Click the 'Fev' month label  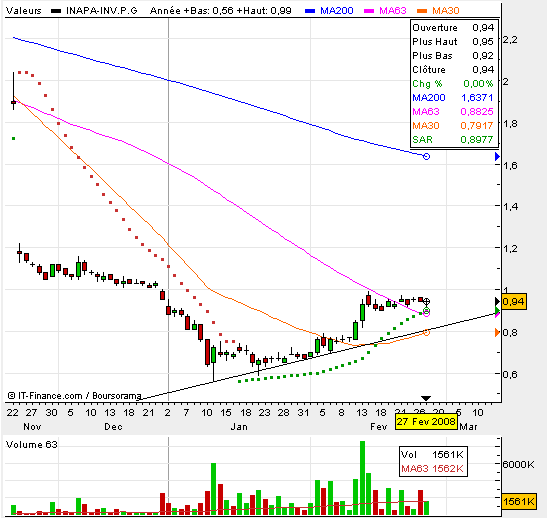click(379, 427)
